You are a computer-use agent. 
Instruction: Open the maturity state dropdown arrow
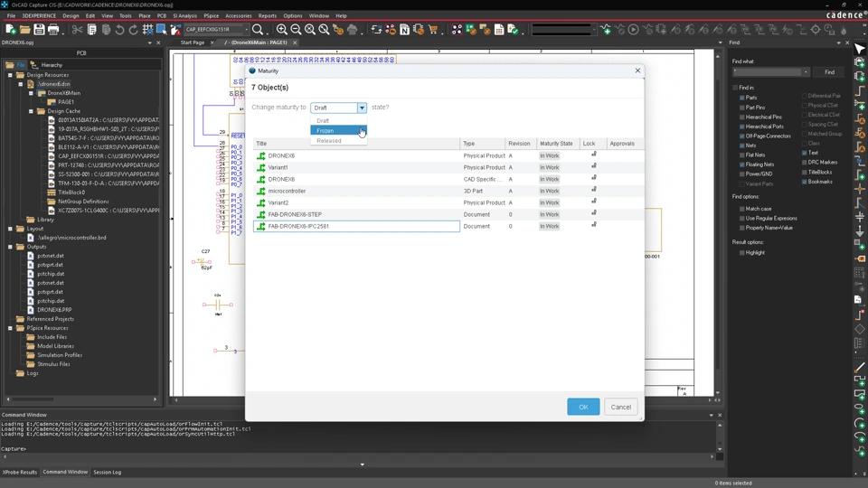[x=362, y=108]
